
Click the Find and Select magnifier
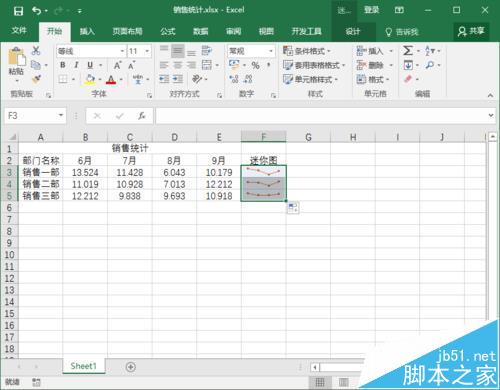pyautogui.click(x=430, y=65)
